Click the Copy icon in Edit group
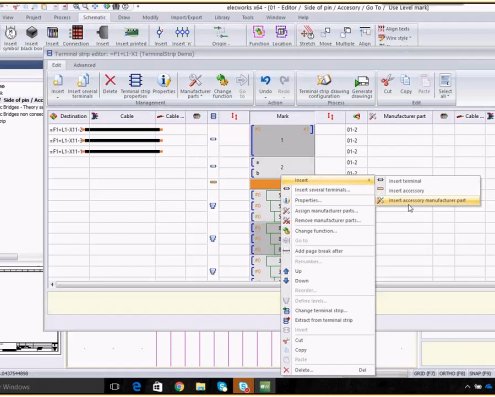This screenshot has width=495, height=397. (x=405, y=80)
